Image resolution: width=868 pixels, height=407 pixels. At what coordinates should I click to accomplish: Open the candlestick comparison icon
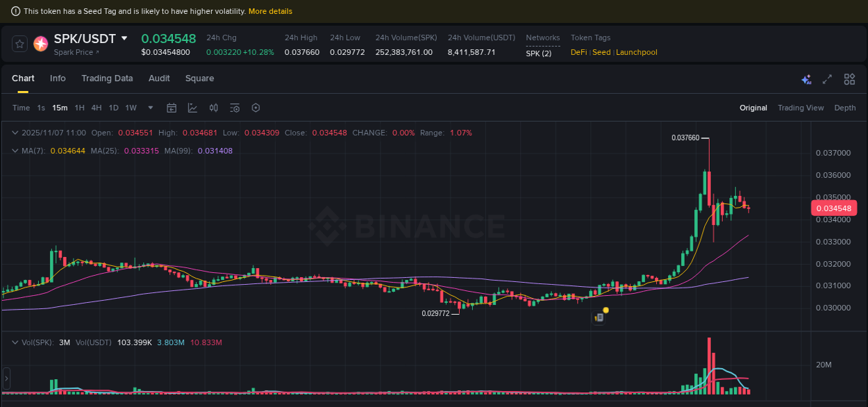click(x=213, y=108)
